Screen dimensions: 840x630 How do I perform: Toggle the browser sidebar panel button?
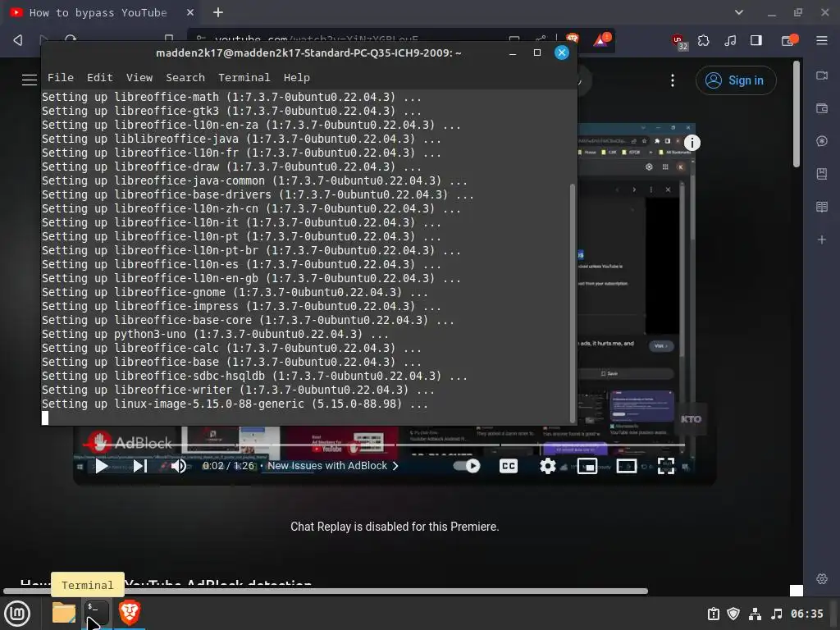pyautogui.click(x=756, y=40)
